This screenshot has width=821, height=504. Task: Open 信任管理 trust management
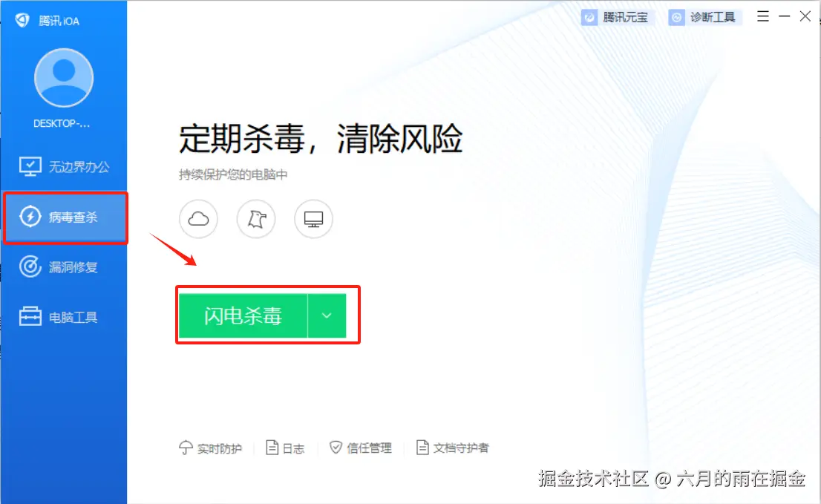(361, 448)
